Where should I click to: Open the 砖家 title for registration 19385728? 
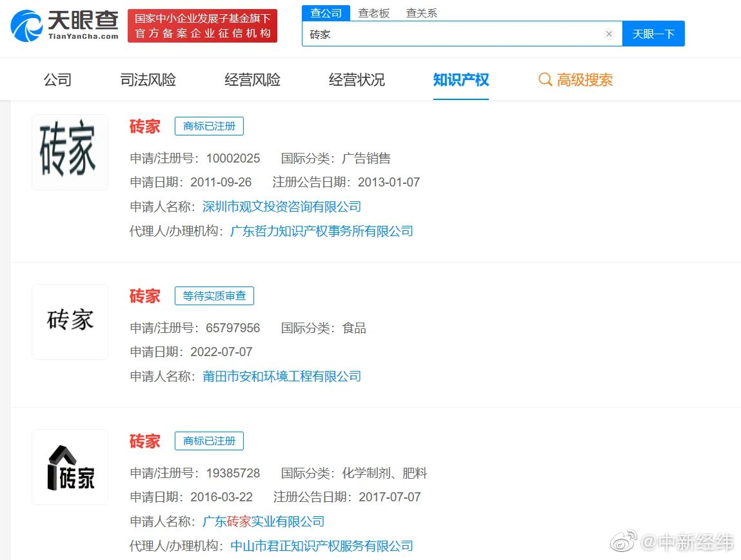tap(145, 441)
